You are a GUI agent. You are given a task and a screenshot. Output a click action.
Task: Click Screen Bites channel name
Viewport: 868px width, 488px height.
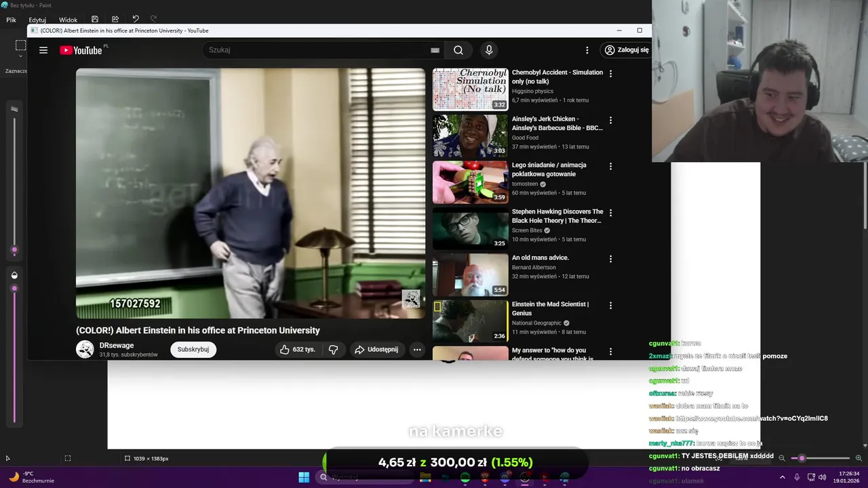tap(527, 230)
